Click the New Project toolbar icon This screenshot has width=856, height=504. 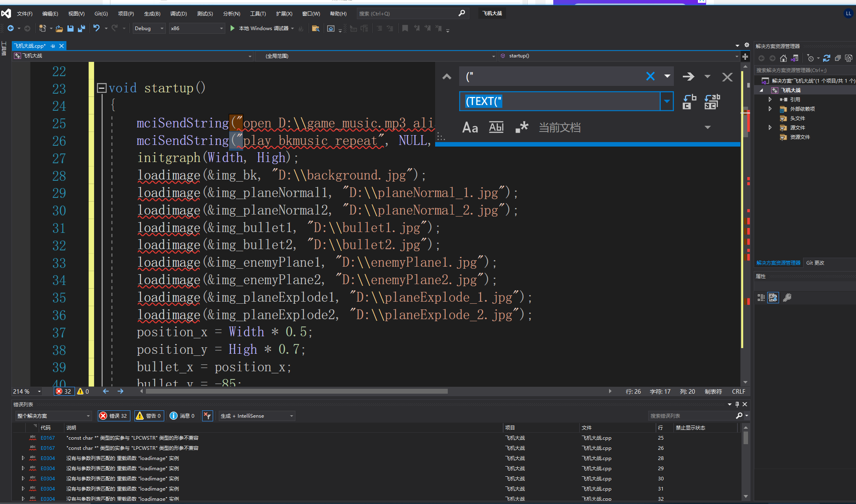(42, 28)
